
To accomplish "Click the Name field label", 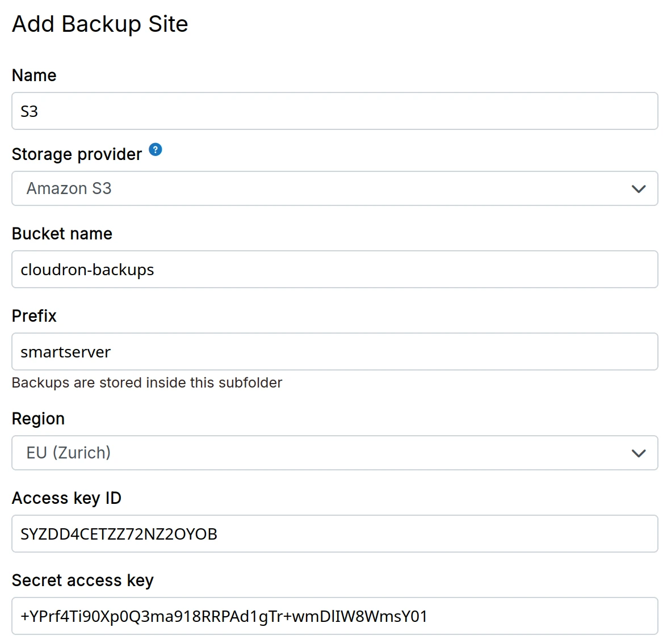I will [34, 75].
